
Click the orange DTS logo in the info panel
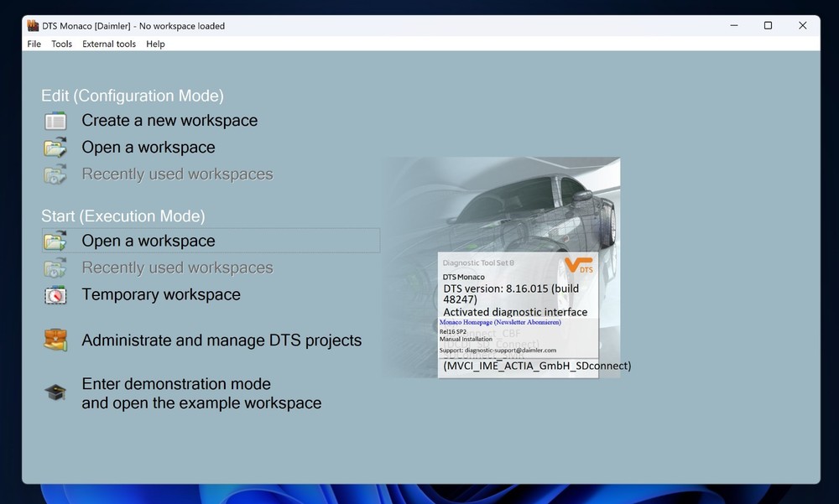click(x=579, y=267)
